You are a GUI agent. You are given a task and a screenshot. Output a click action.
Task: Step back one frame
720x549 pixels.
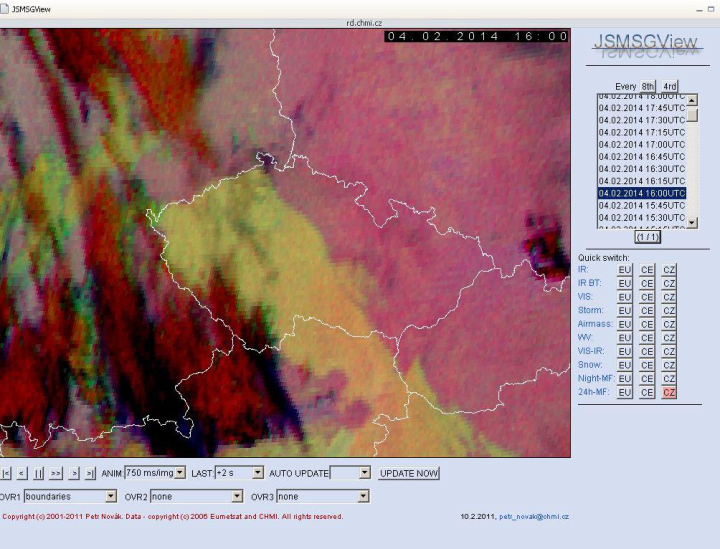pos(22,473)
